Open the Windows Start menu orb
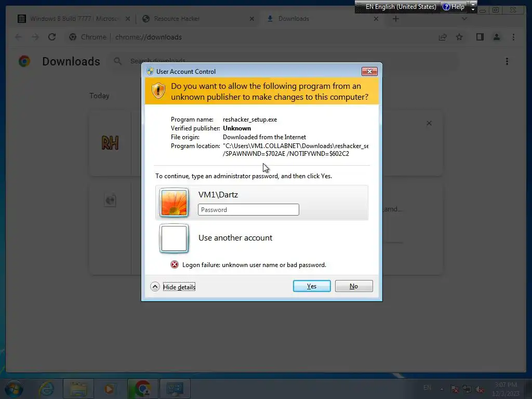The height and width of the screenshot is (399, 532). pyautogui.click(x=14, y=389)
